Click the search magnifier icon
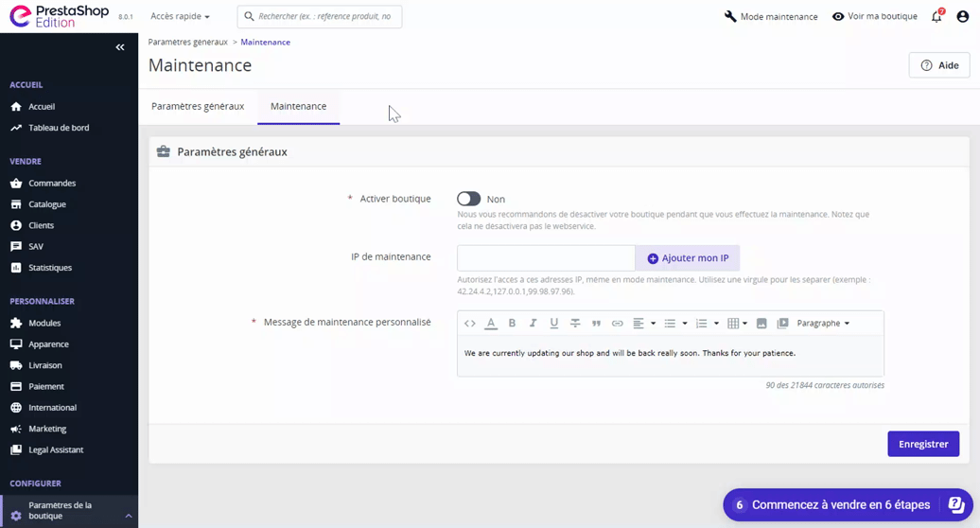This screenshot has height=528, width=980. pyautogui.click(x=249, y=16)
